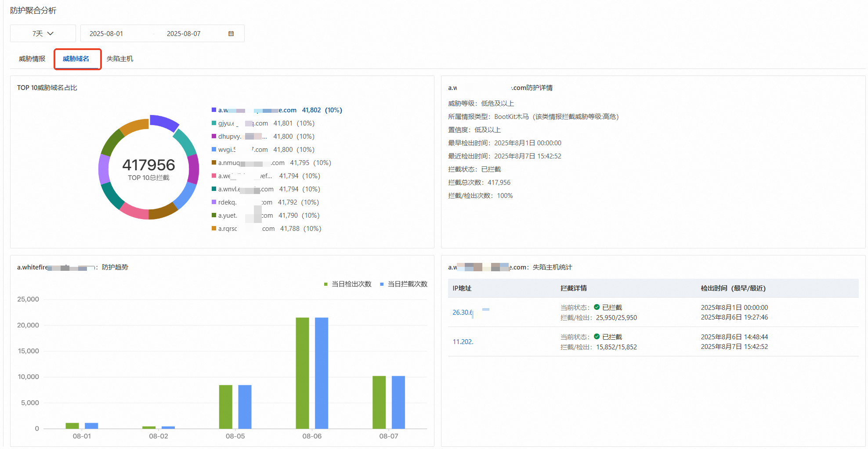
Task: Toggle the 当日检出次数 chart series
Action: point(347,284)
